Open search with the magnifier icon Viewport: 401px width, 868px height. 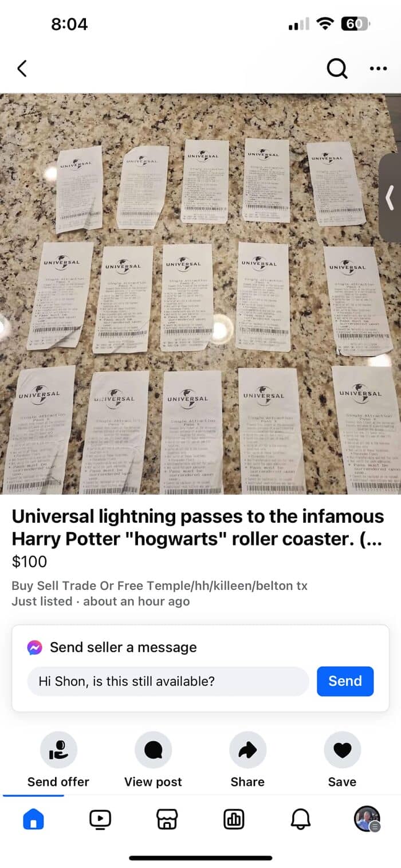(337, 69)
